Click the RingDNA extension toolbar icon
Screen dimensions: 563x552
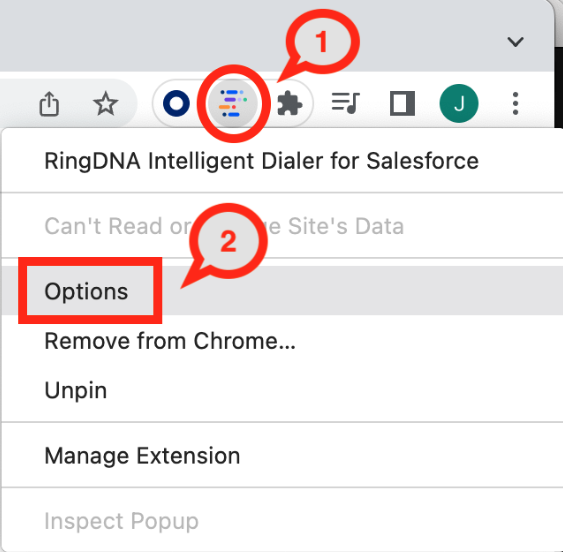pos(233,103)
